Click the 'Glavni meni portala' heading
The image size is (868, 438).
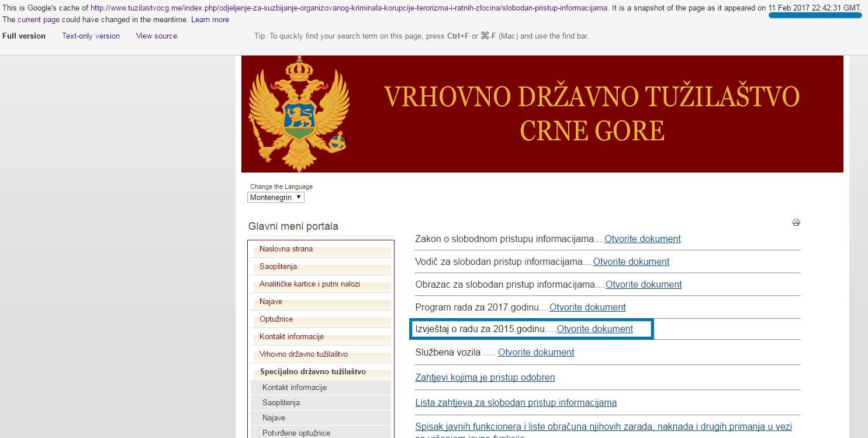pos(293,226)
